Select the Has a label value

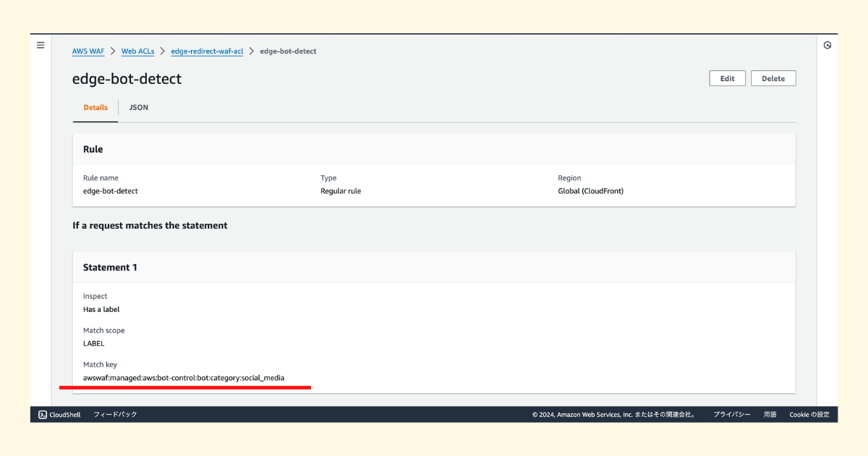[101, 309]
